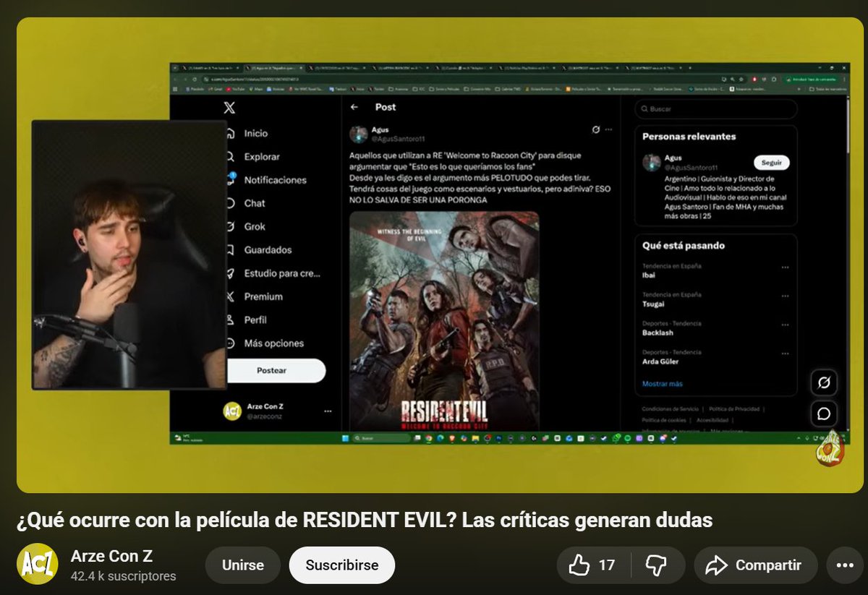
Task: Like the video with thumbs up
Action: click(x=592, y=565)
